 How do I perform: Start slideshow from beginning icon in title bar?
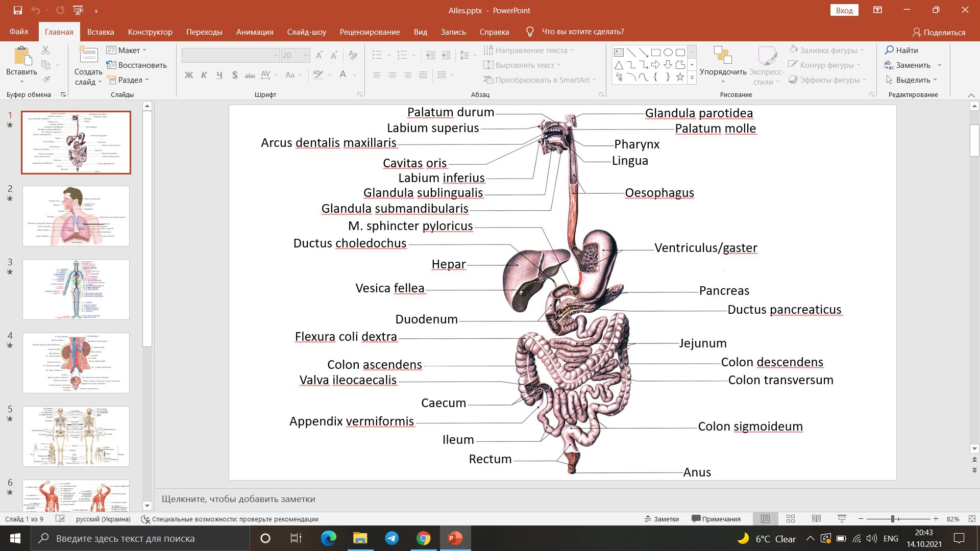point(78,10)
